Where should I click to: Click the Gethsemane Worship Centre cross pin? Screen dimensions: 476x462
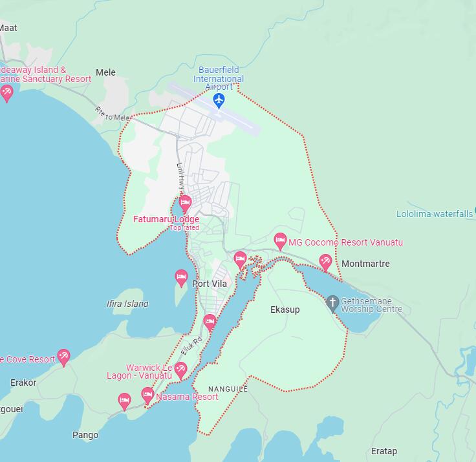[332, 304]
